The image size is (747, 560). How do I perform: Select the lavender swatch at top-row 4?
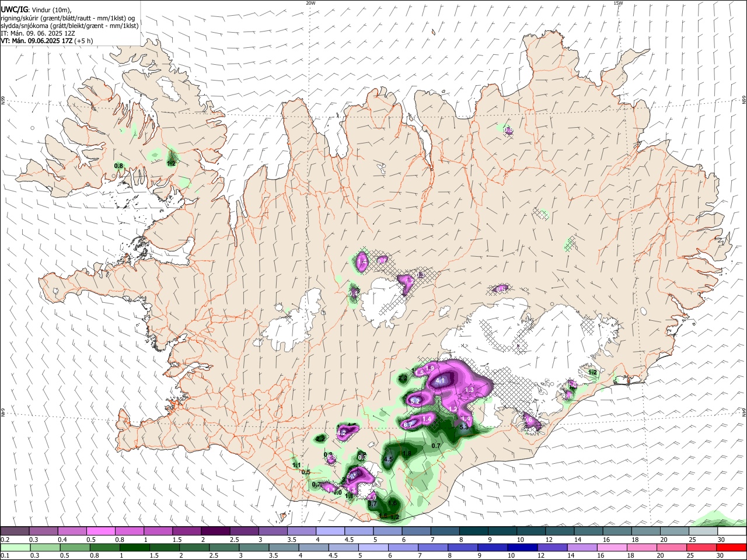point(330,531)
